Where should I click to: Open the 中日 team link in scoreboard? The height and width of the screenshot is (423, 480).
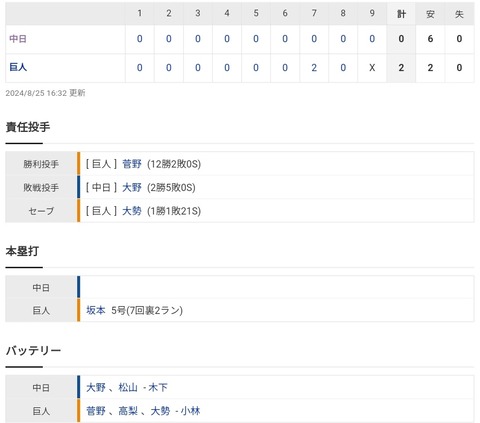(18, 39)
